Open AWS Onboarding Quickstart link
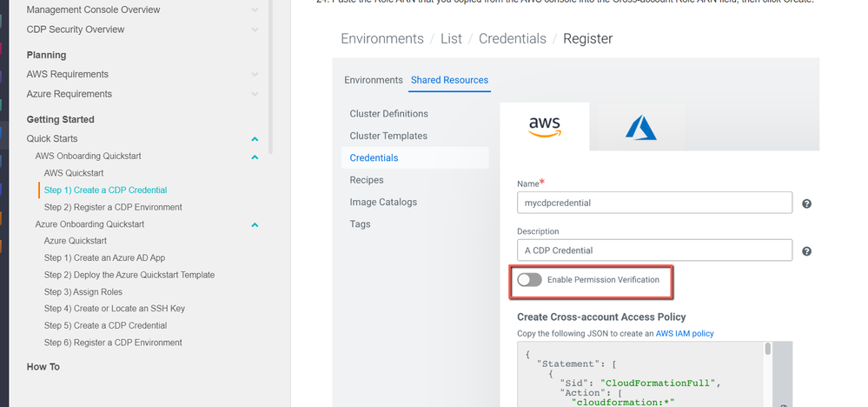This screenshot has height=407, width=868. pos(88,157)
